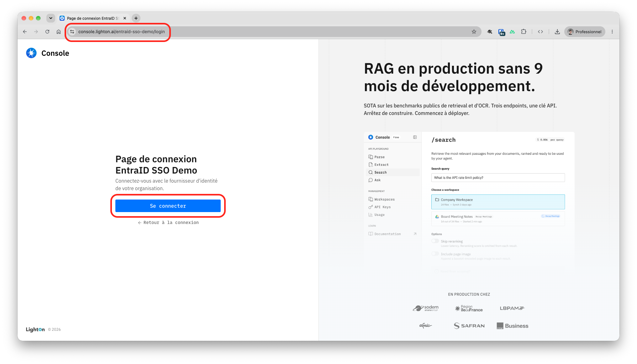Image resolution: width=637 pixels, height=364 pixels.
Task: Click the © 2026 footer text
Action: [x=54, y=330]
